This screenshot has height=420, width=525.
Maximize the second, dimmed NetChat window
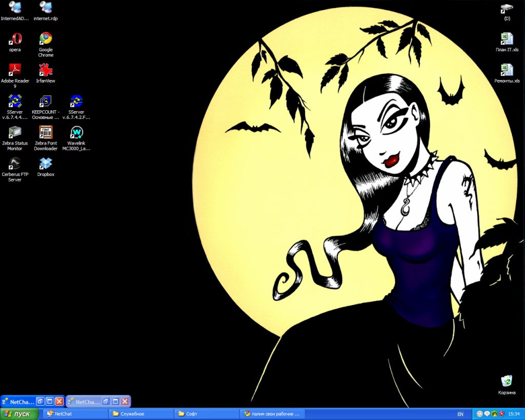(x=115, y=401)
